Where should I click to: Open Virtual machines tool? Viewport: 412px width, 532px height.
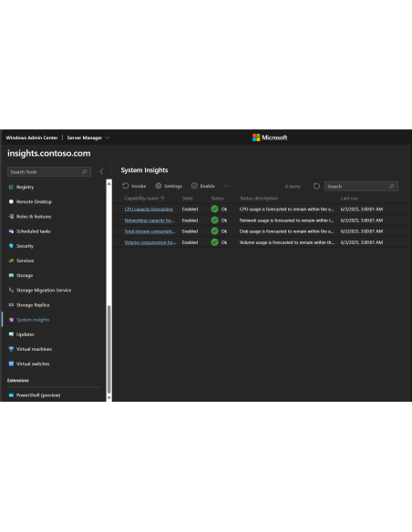coord(35,349)
